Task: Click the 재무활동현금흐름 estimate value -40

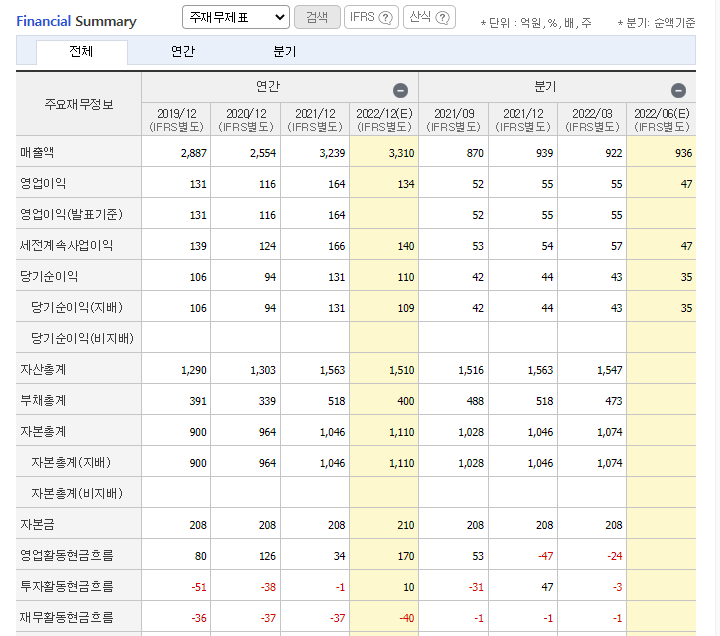Action: coord(406,619)
